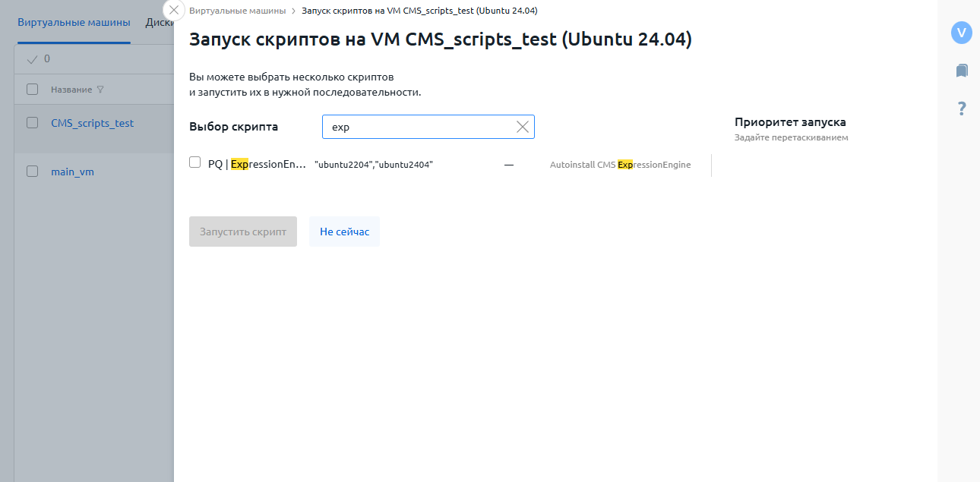Open the help question mark icon
The width and height of the screenshot is (980, 482).
click(962, 109)
